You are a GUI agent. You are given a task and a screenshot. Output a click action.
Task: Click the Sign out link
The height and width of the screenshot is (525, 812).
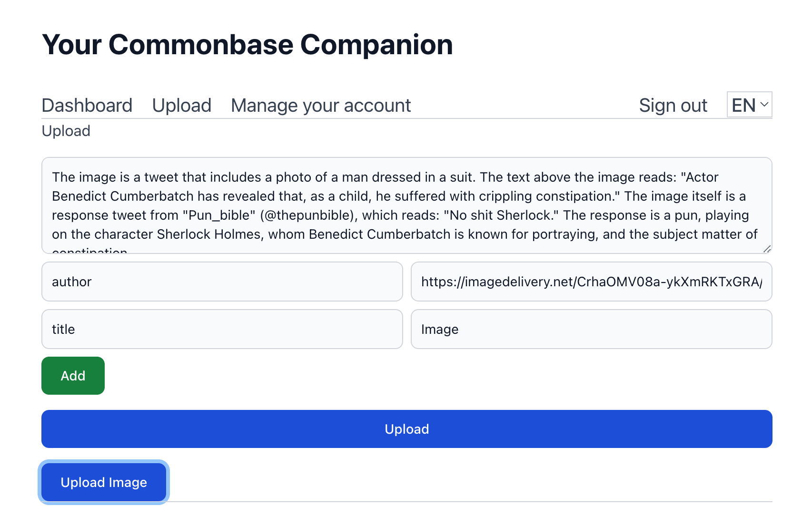point(673,106)
